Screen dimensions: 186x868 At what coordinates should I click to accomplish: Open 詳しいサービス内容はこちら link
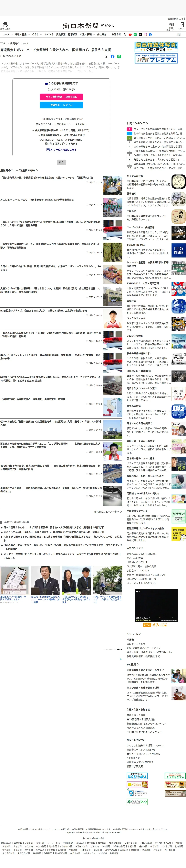61,150
